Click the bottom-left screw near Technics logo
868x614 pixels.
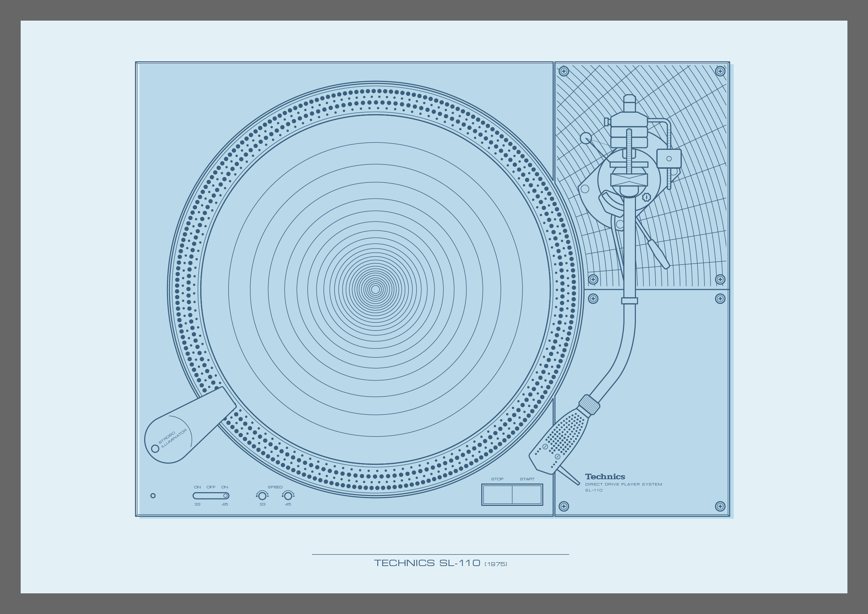[x=563, y=506]
